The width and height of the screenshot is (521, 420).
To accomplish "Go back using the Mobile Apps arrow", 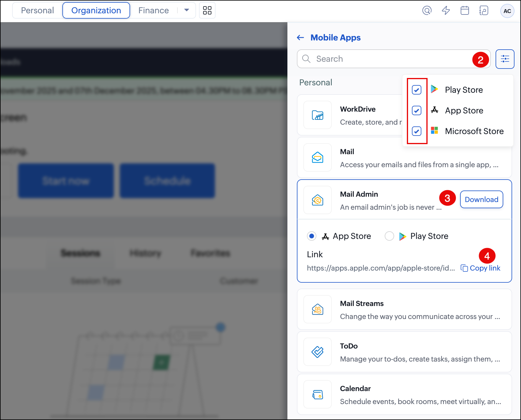I will click(x=300, y=38).
